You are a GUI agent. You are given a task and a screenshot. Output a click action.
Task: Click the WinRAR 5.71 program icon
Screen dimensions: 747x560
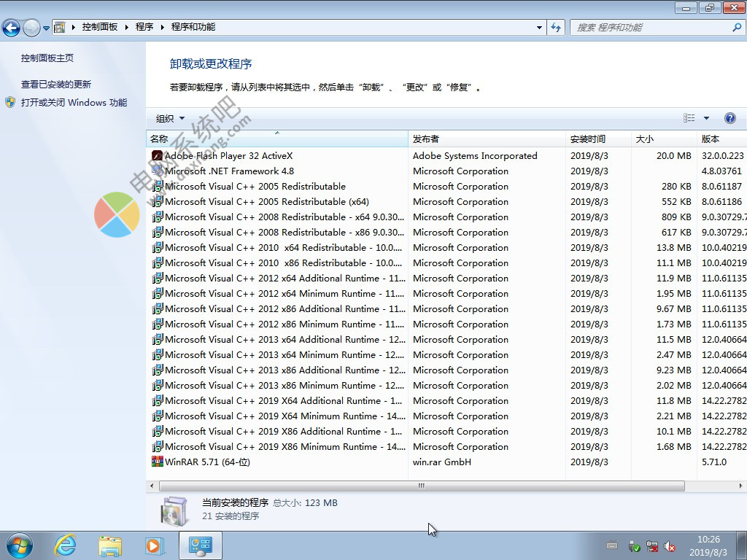tap(157, 462)
